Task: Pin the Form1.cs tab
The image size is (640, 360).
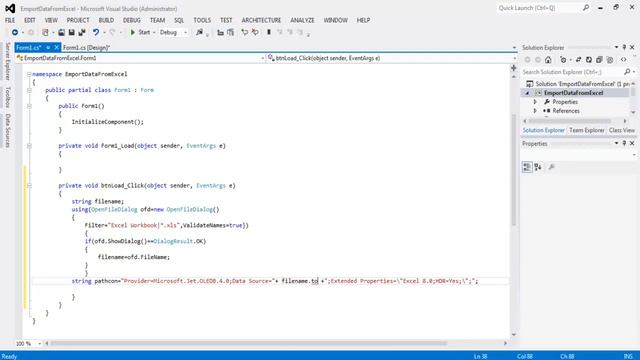Action: (48, 47)
